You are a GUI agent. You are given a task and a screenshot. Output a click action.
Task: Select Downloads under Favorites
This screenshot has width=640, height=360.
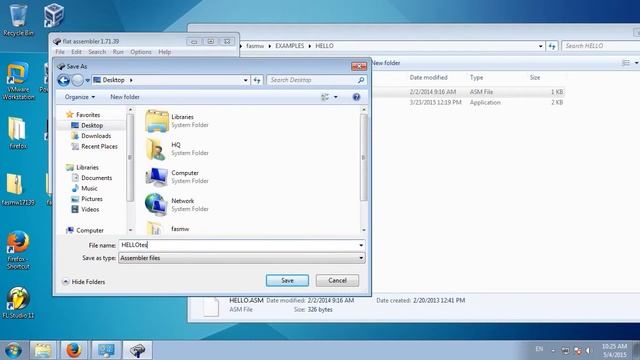(x=96, y=136)
